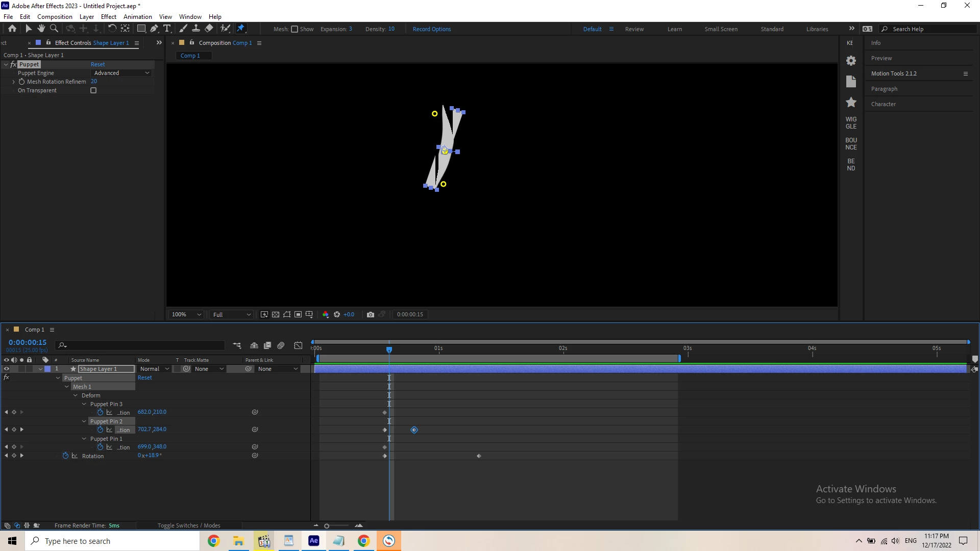Select the Hand tool
980x551 pixels.
coord(41,29)
